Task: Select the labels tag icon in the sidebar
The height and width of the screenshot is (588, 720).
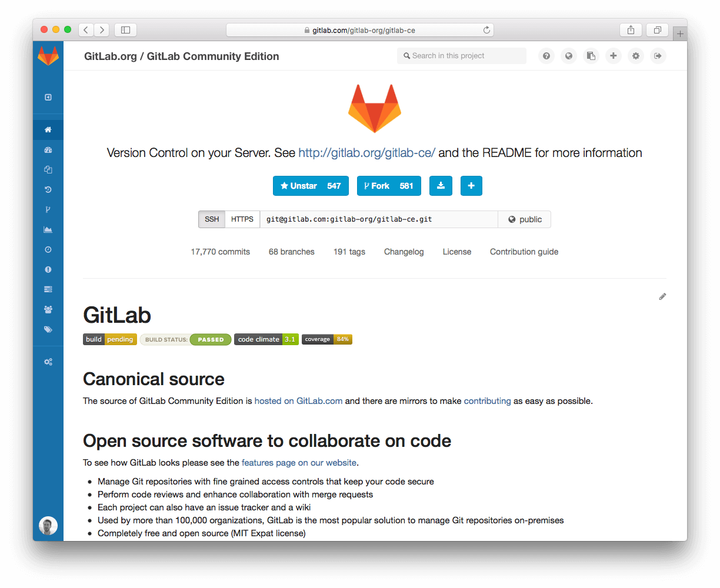Action: point(48,329)
